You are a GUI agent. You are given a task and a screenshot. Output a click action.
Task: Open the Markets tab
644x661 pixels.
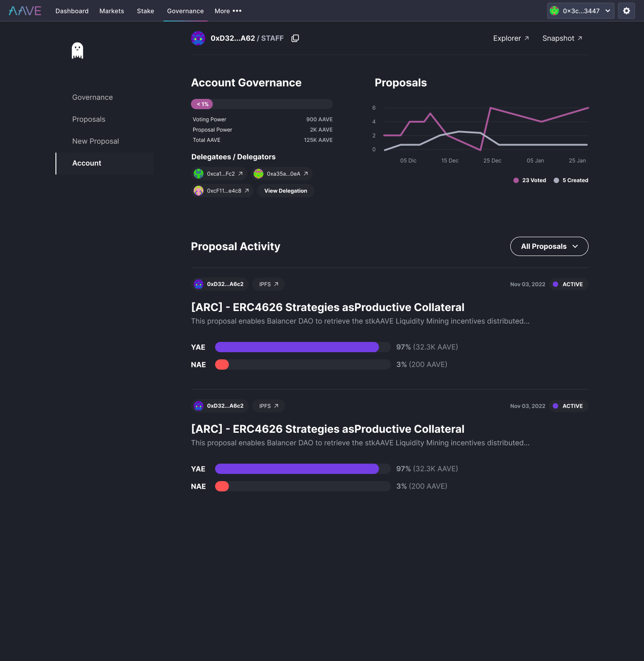tap(112, 11)
